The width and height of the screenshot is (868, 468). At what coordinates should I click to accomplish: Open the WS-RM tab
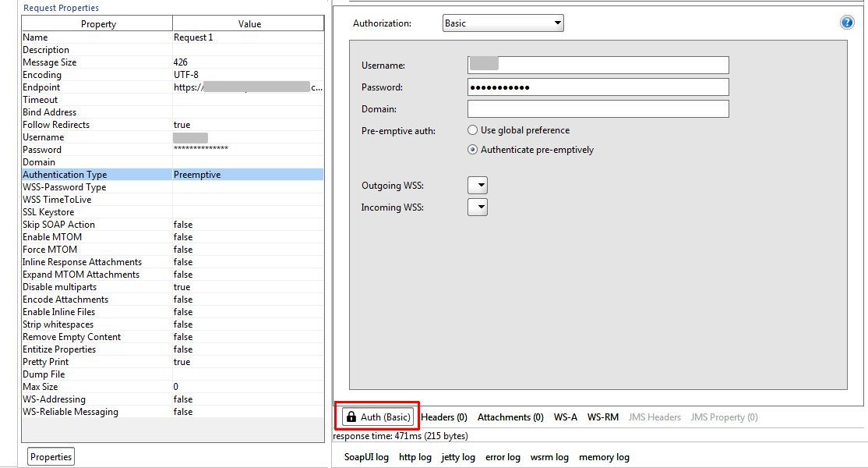tap(604, 417)
